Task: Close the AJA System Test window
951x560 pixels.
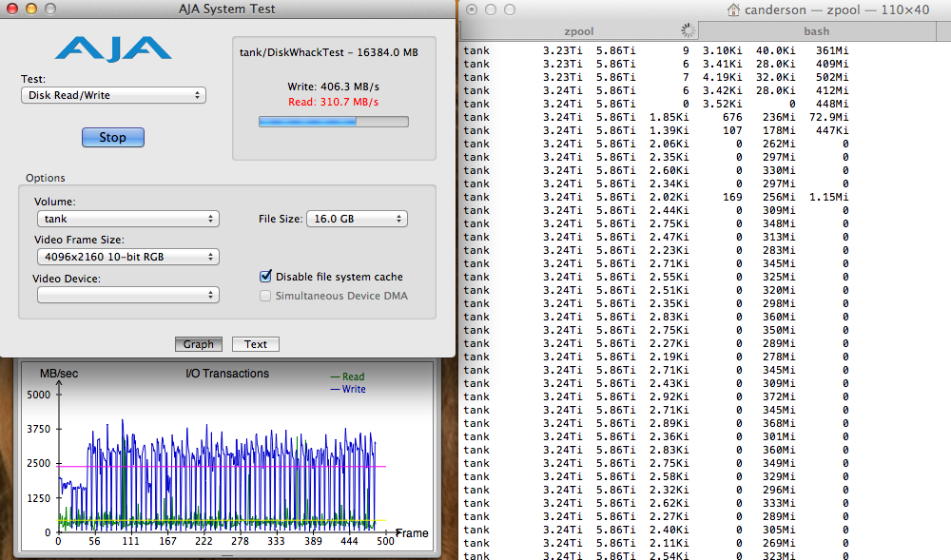Action: pyautogui.click(x=11, y=9)
